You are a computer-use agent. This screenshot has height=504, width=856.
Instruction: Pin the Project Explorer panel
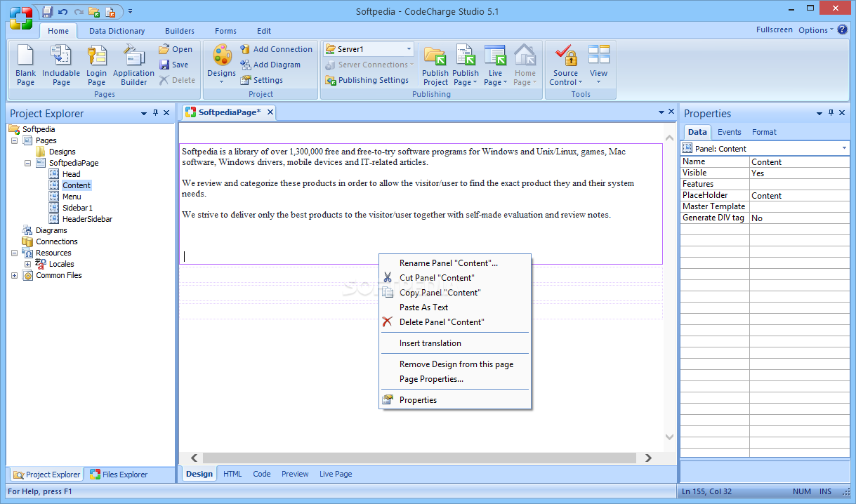coord(155,113)
